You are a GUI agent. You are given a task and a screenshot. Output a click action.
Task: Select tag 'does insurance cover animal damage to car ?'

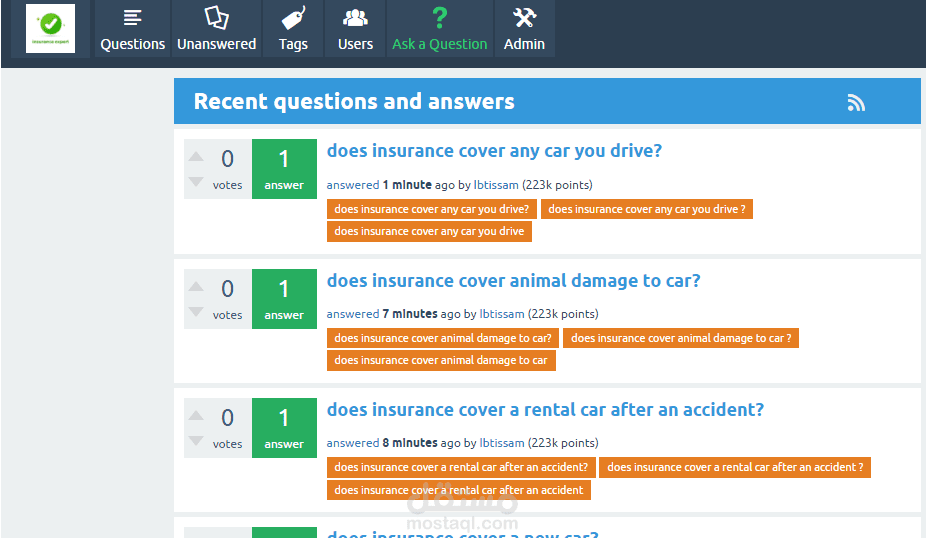[x=680, y=338]
